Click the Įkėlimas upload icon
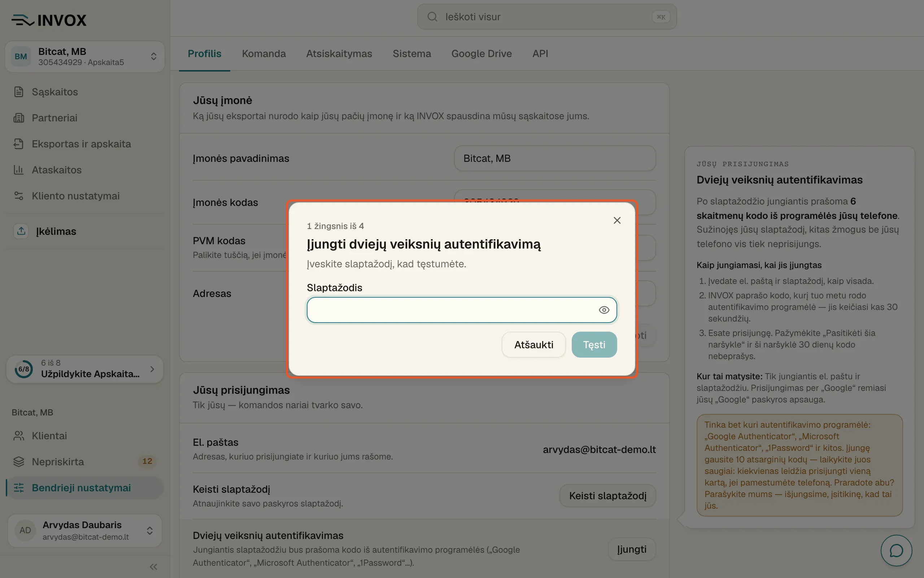 pos(21,231)
